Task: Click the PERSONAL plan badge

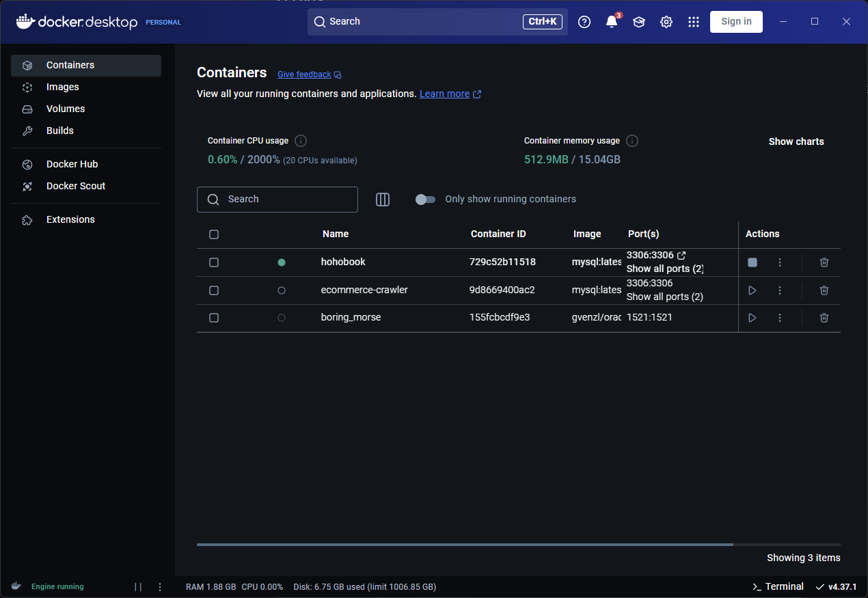Action: [163, 23]
